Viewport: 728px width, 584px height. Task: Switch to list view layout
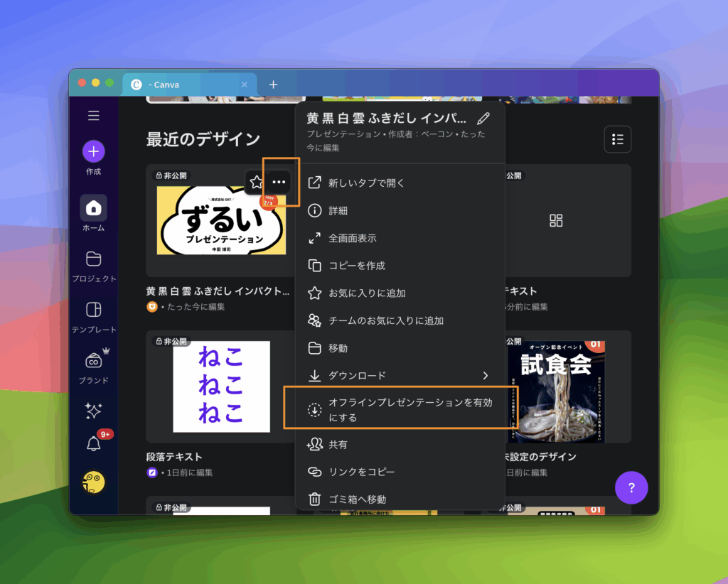[617, 139]
